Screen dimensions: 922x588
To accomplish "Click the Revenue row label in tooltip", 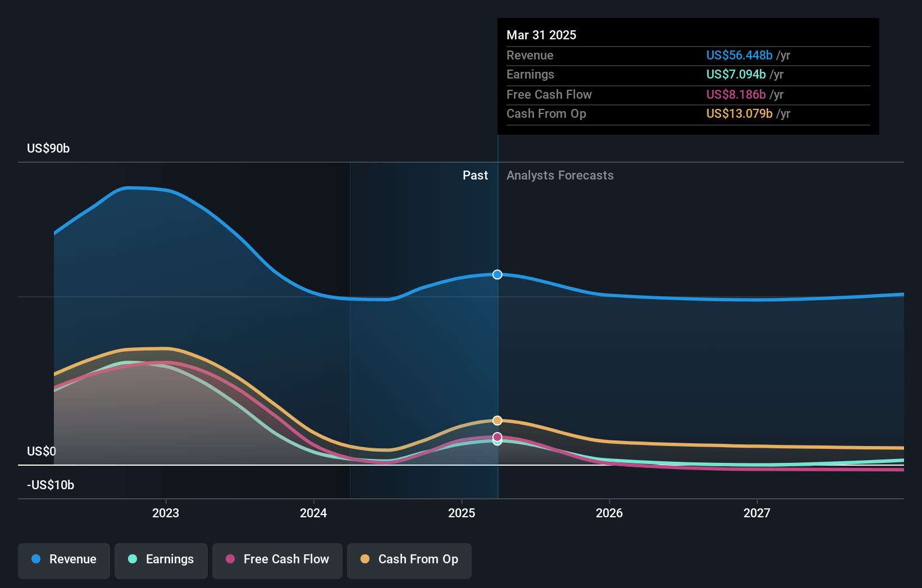I will (x=530, y=55).
